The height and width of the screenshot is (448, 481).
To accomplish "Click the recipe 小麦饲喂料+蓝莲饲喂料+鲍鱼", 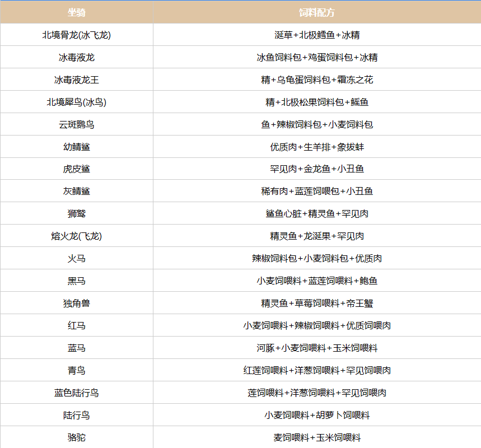I will point(317,281).
